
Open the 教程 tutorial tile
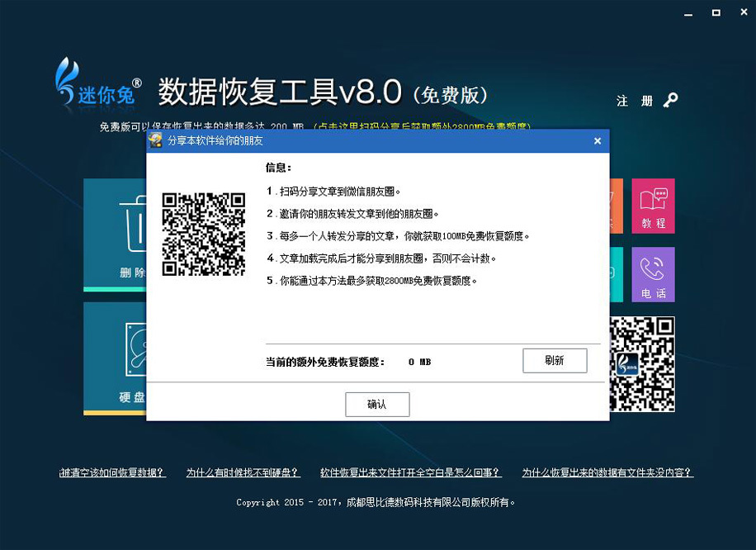654,206
